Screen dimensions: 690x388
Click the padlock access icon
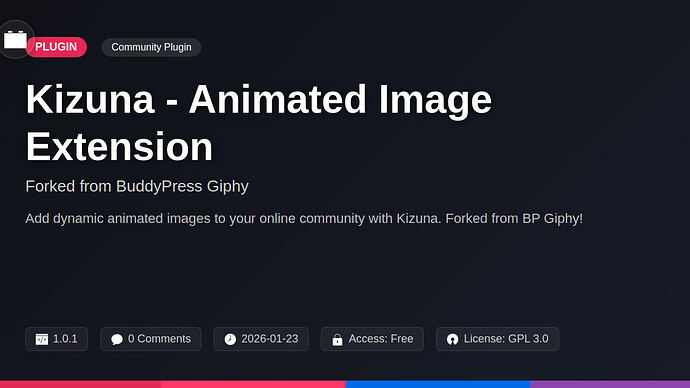pos(338,339)
